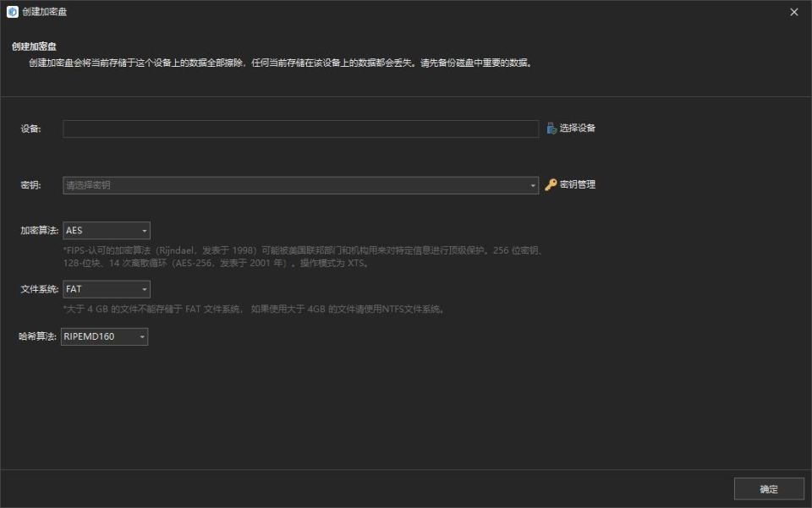
Task: Expand the 哈希算法 RIPEMD160 dropdown
Action: tap(105, 336)
